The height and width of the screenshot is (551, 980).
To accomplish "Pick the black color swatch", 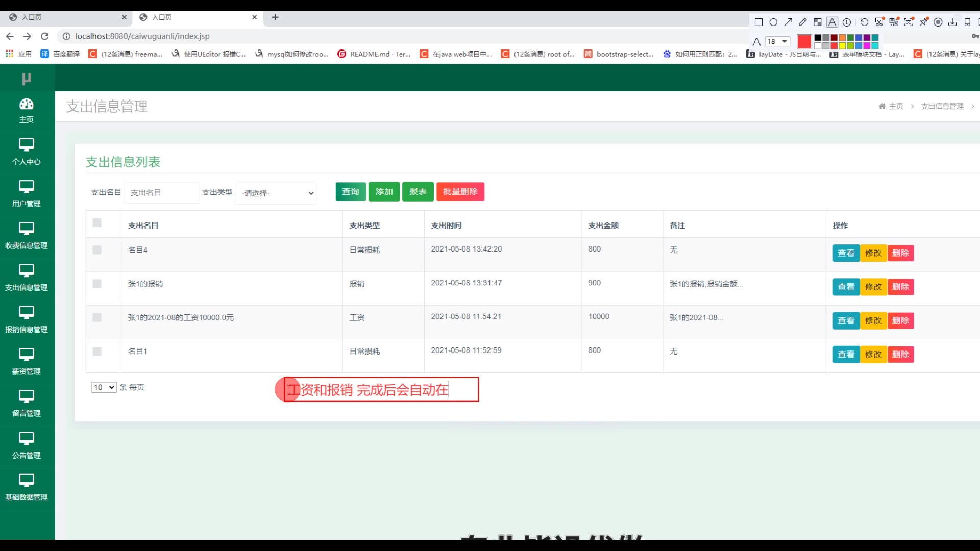I will coord(818,38).
